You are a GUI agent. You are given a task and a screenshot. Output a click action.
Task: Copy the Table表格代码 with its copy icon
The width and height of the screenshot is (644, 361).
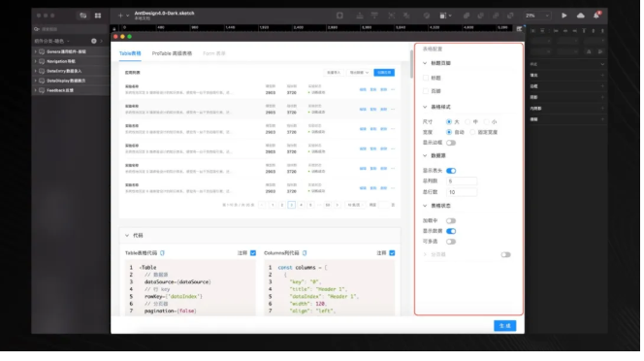(x=162, y=253)
